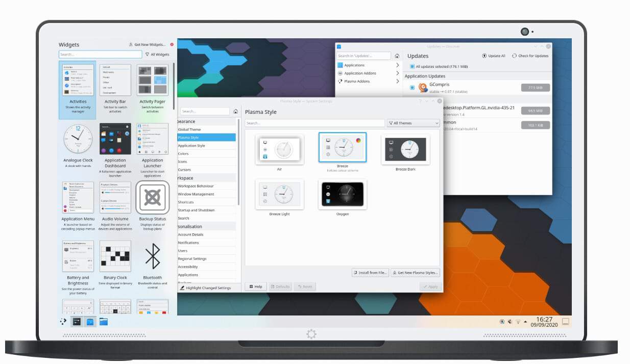Open Regional Settings
The height and width of the screenshot is (364, 630).
point(207,259)
